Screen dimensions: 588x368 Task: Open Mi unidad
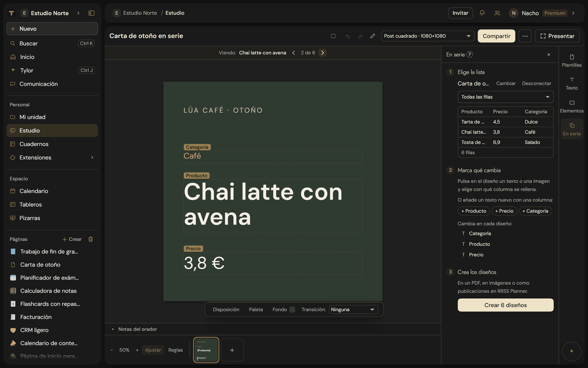pos(52,117)
